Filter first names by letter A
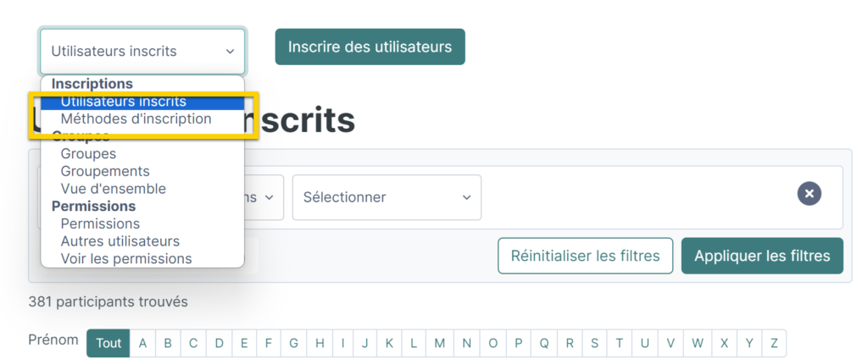The width and height of the screenshot is (868, 359). (x=142, y=343)
